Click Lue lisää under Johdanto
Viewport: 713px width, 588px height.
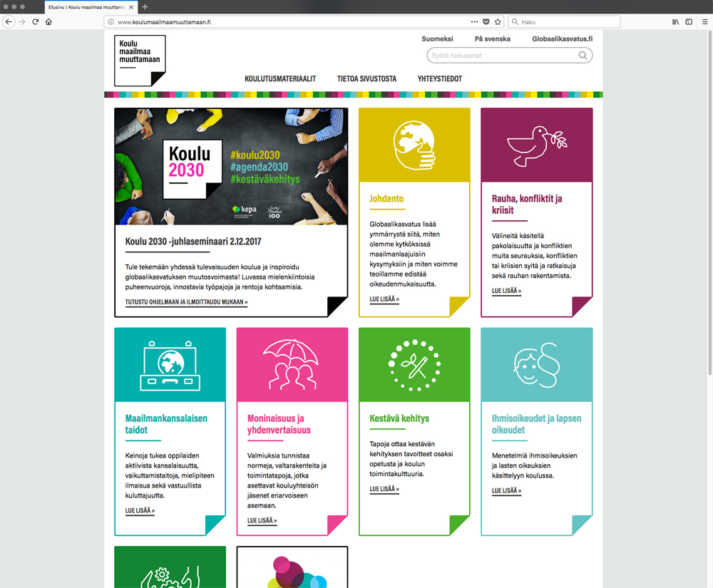pyautogui.click(x=384, y=299)
